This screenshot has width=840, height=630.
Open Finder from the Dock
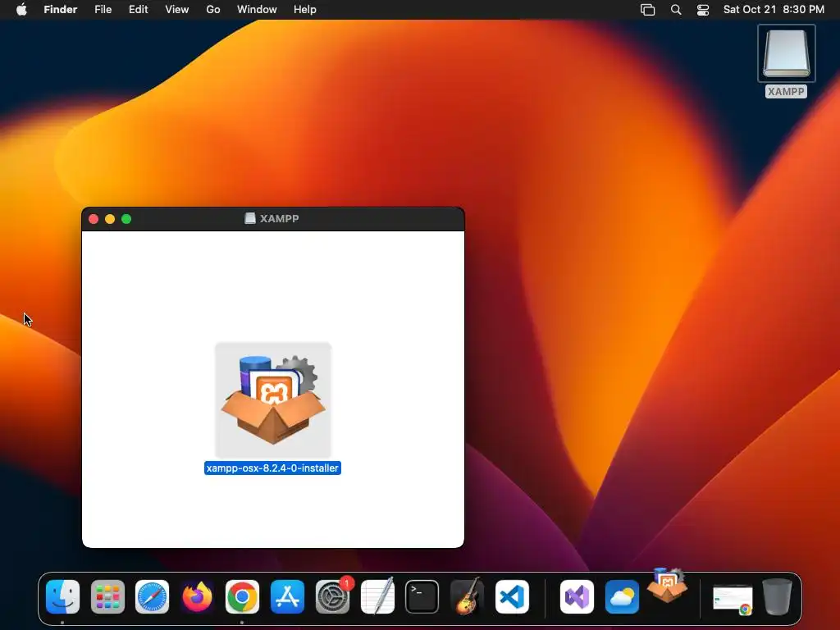click(62, 597)
